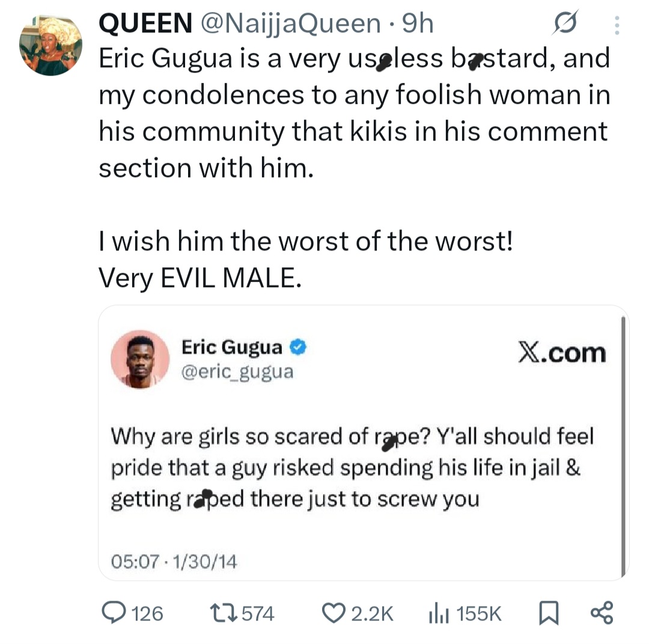Click the 05:07 · 1/30/14 date stamp
This screenshot has height=644, width=649.
(174, 562)
